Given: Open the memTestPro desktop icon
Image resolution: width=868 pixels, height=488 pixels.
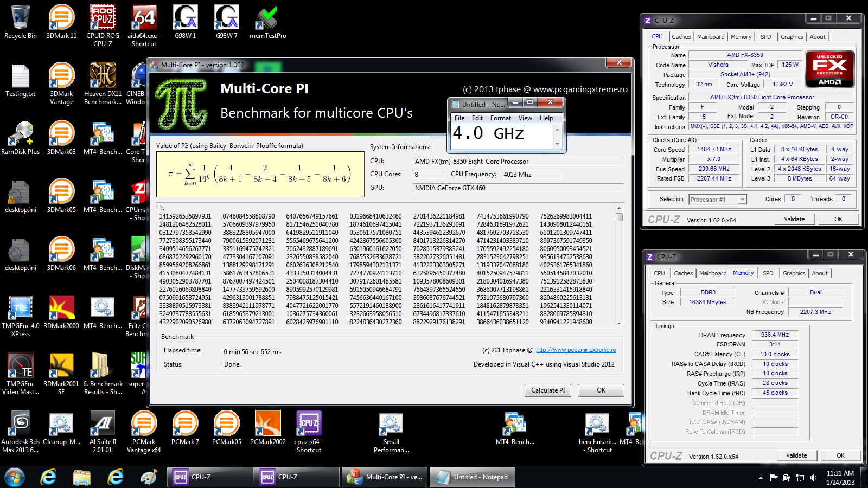Looking at the screenshot, I should pos(267,18).
